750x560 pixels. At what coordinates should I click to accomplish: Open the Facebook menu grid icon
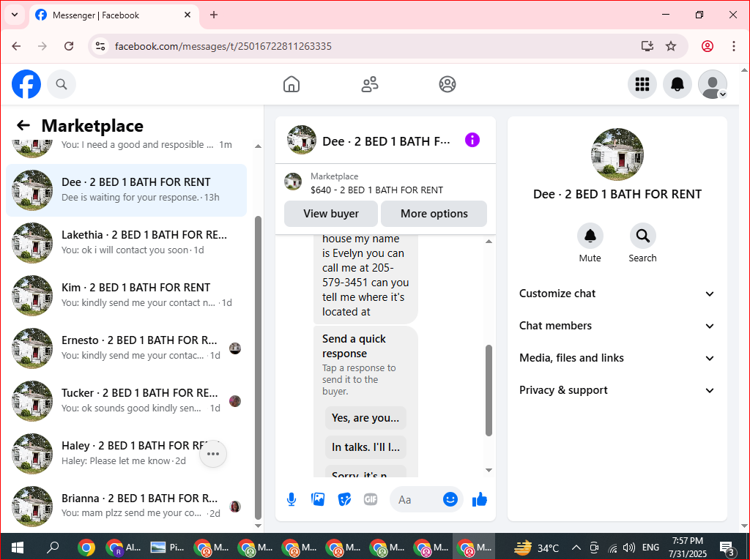[642, 84]
